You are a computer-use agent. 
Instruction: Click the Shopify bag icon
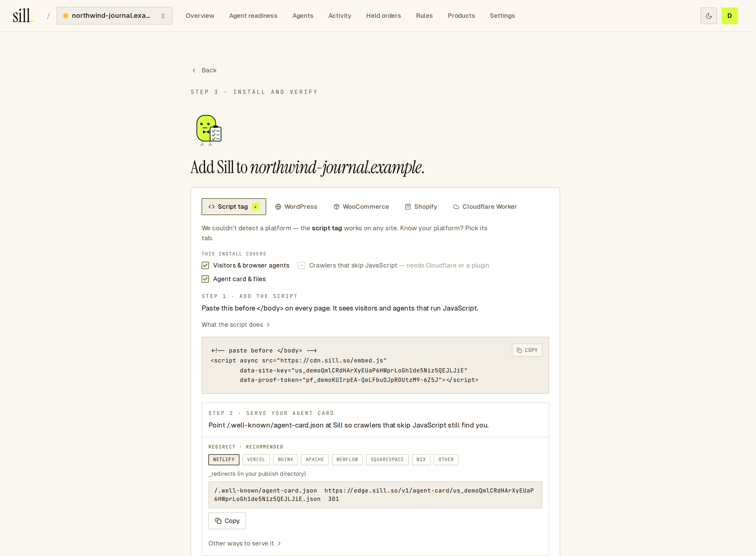(x=408, y=207)
